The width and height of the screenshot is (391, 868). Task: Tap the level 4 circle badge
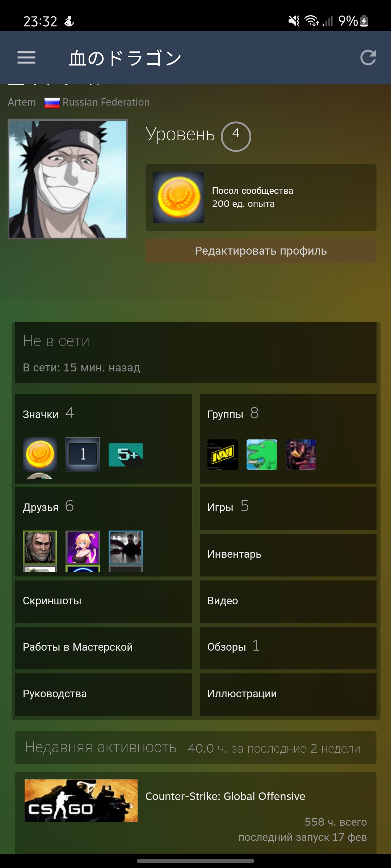pyautogui.click(x=236, y=136)
